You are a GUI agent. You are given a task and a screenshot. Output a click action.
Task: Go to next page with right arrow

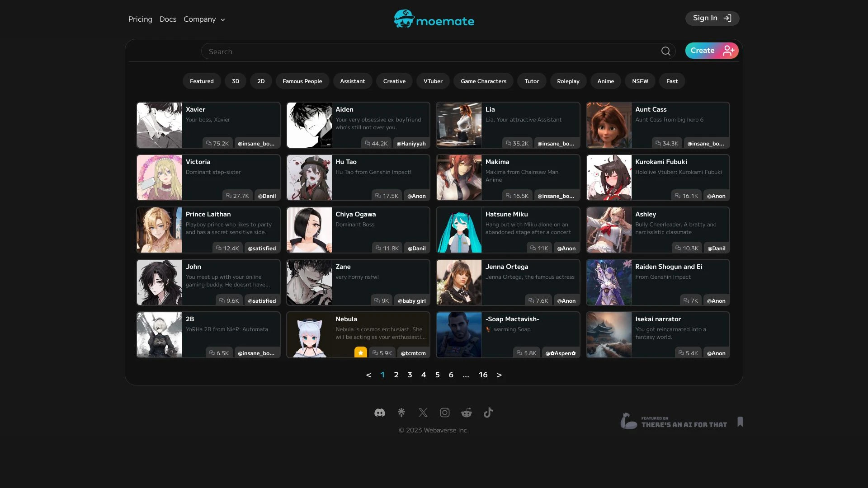(499, 375)
